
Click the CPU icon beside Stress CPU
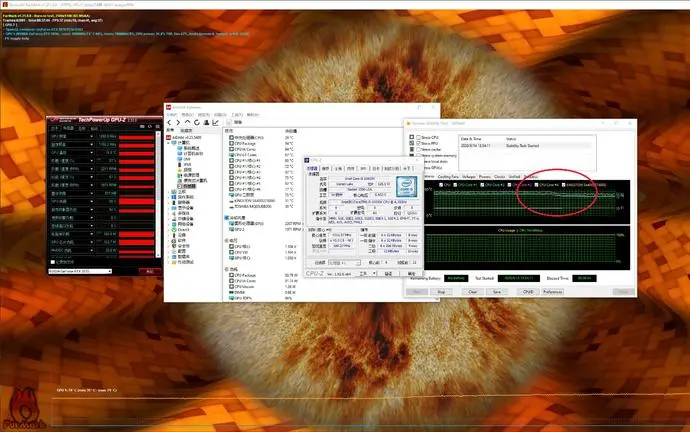(412, 137)
